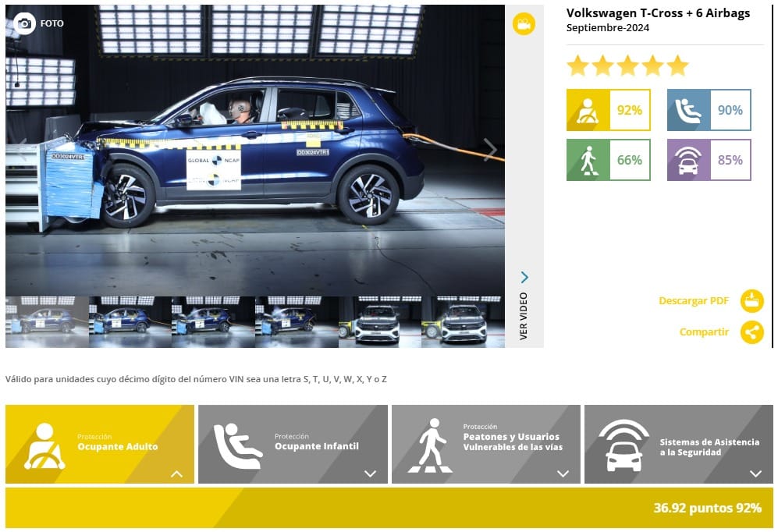Click the yellow video camera icon

tap(524, 24)
